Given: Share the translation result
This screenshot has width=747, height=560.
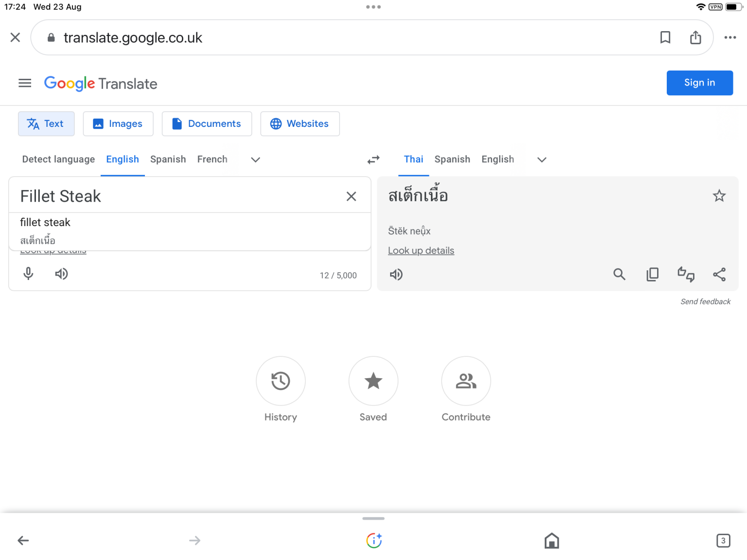Looking at the screenshot, I should (719, 275).
